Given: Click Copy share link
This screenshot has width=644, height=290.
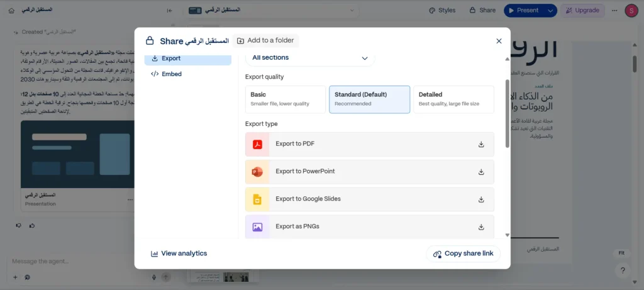Looking at the screenshot, I should coord(464,254).
